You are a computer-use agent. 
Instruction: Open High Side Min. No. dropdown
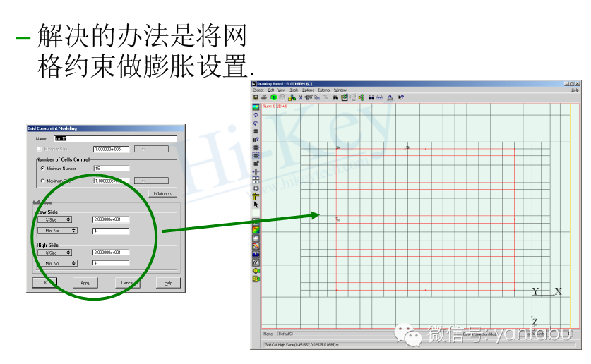click(x=58, y=263)
